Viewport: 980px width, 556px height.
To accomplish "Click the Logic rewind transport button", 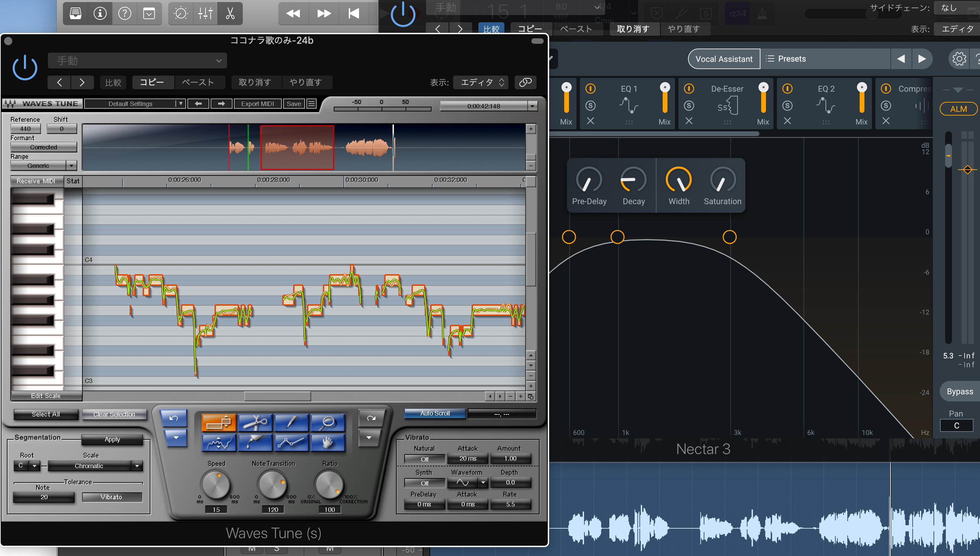I will tap(293, 14).
